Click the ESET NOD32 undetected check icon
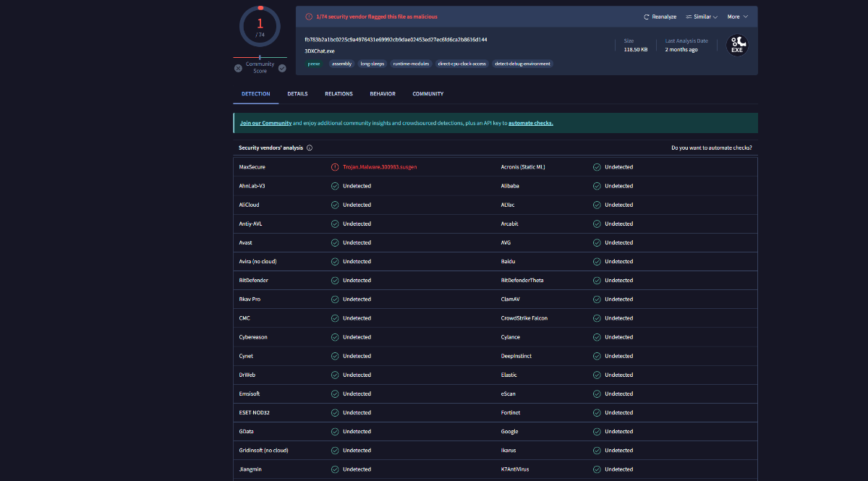The image size is (868, 481). click(x=335, y=412)
